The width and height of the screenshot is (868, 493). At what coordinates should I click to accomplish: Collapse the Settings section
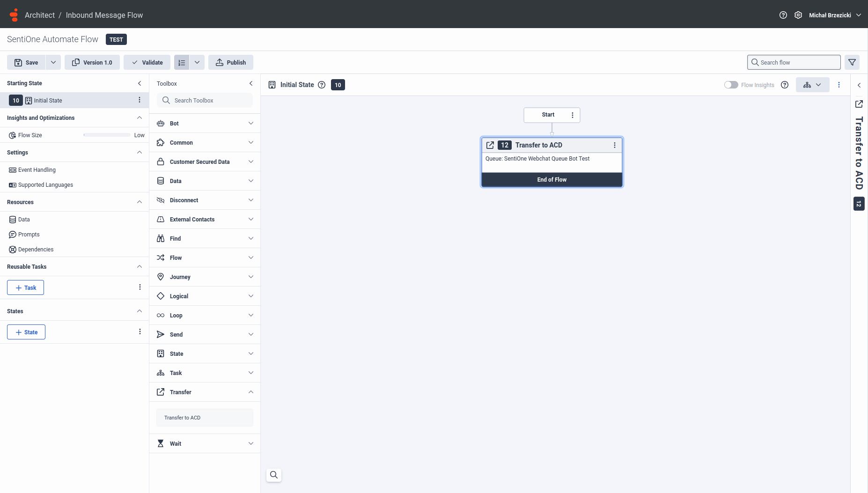coord(140,152)
